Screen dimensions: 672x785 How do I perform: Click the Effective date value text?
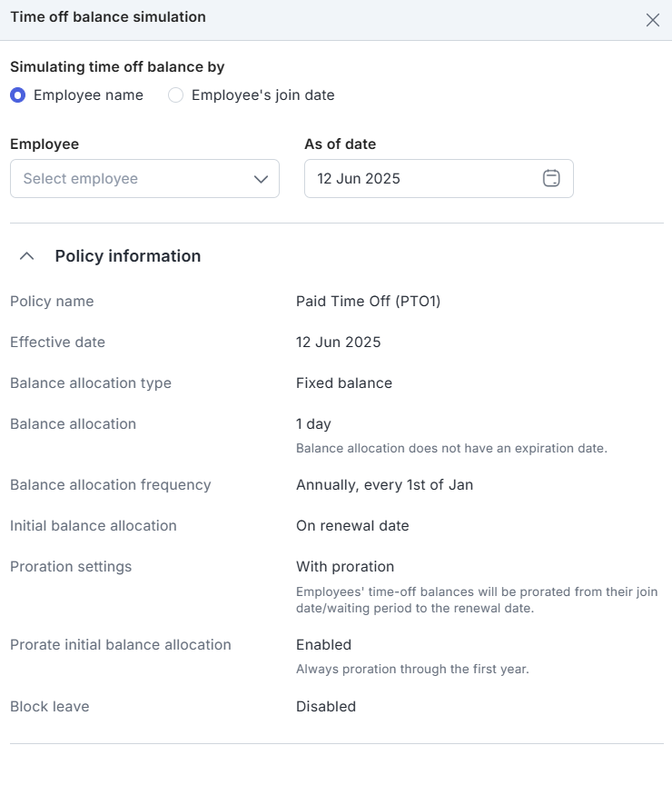coord(338,343)
